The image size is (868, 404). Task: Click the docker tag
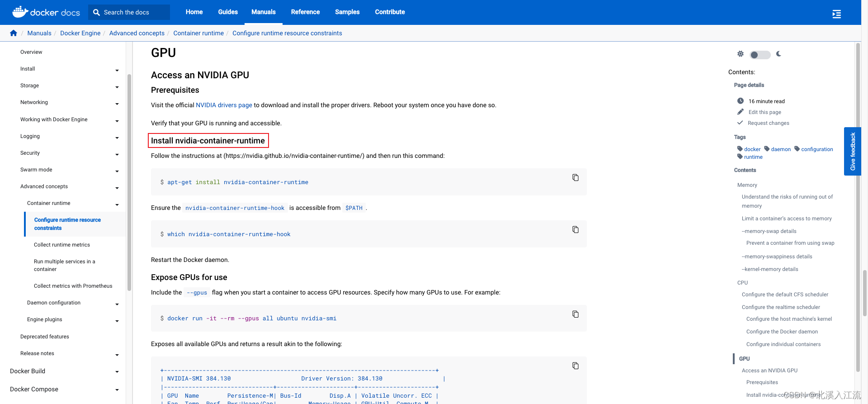(752, 149)
